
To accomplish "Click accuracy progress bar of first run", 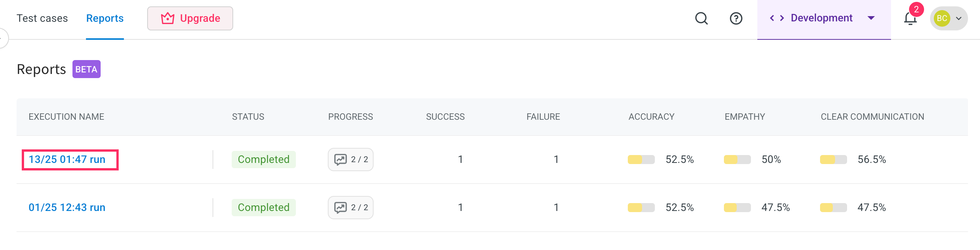I will pos(641,160).
